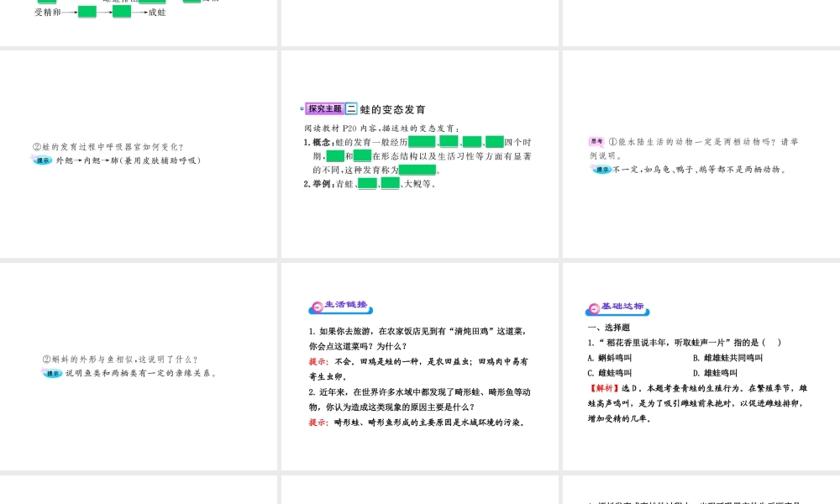The width and height of the screenshot is (840, 504).
Task: Click question 2 about 畸形蛙、畸形鱼
Action: 419,400
